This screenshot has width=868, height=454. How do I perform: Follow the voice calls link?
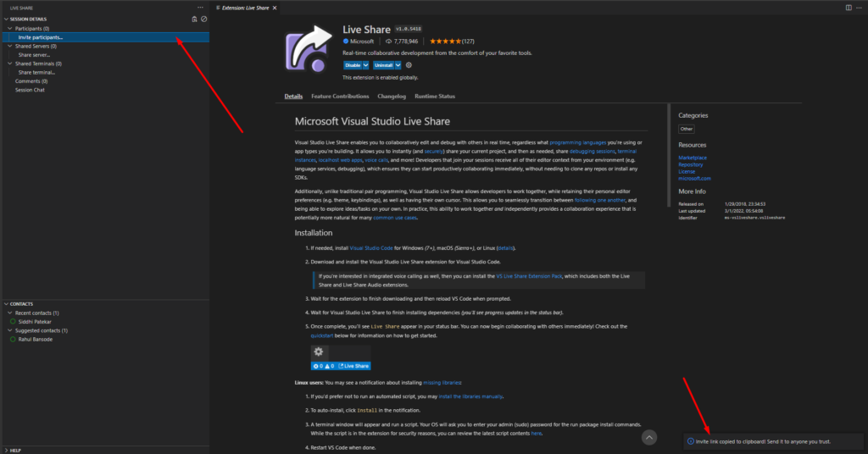[x=376, y=160]
